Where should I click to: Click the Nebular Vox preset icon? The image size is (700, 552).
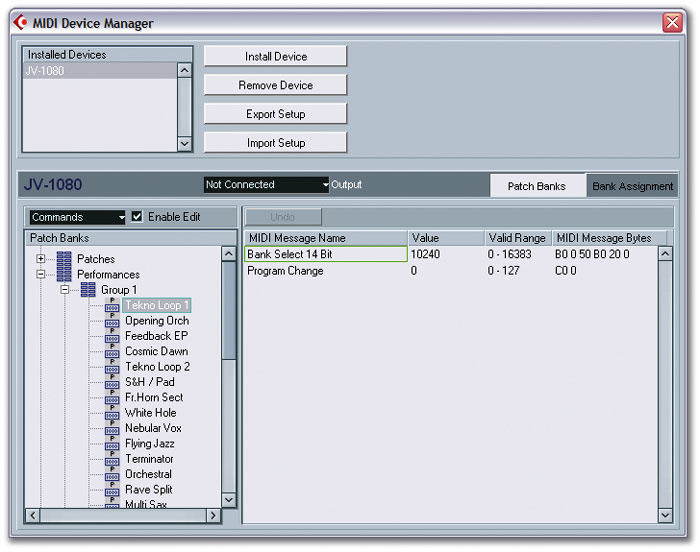tap(112, 428)
